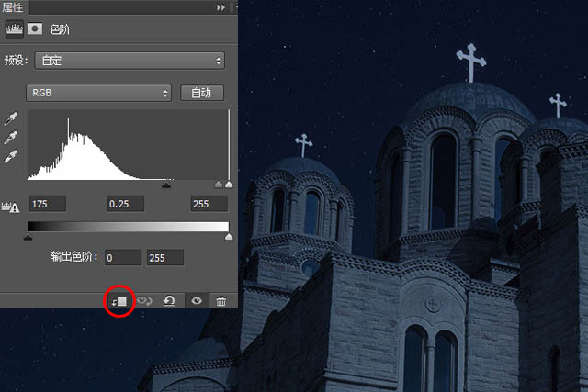Clip adjustment to layer below
Screen dimensions: 588x392
point(120,300)
